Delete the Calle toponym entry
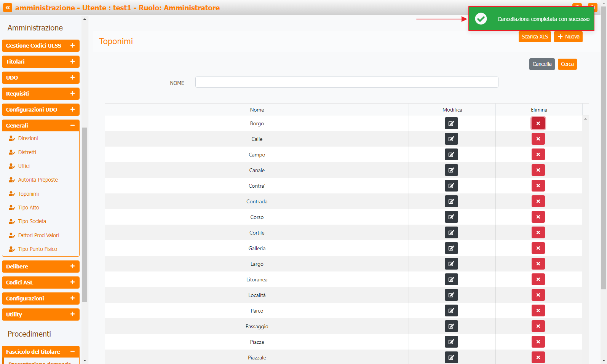 [x=538, y=139]
